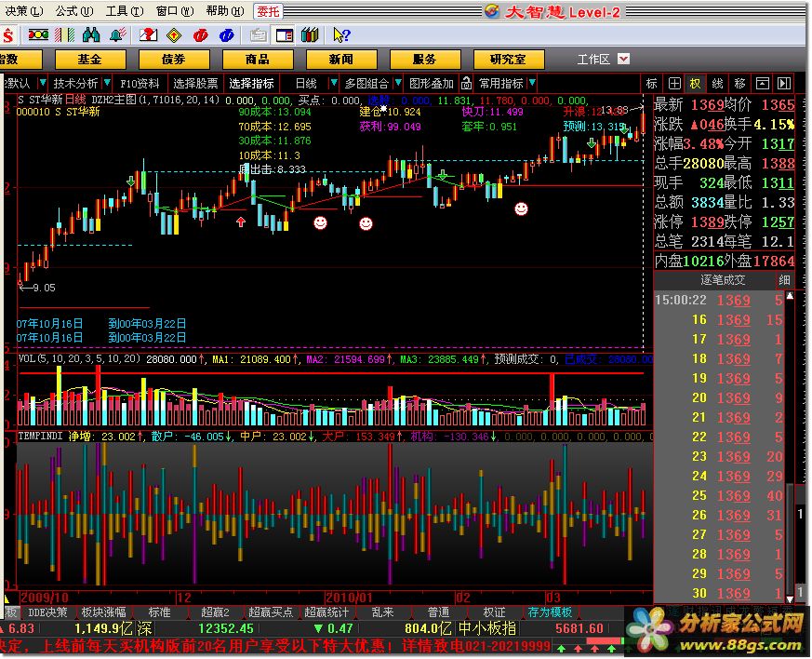Image resolution: width=812 pixels, height=659 pixels.
Task: Switch to the 板块涨幅 tab
Action: click(x=103, y=612)
